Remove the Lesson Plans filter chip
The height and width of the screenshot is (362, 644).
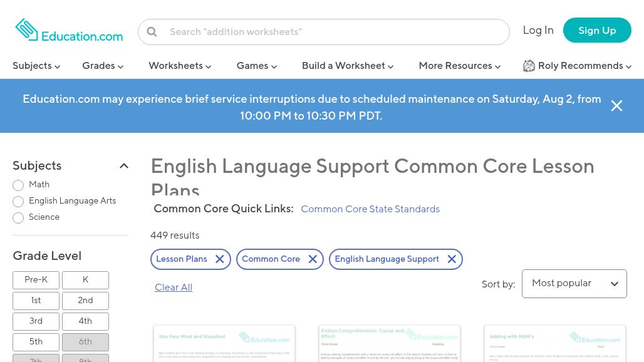[220, 259]
